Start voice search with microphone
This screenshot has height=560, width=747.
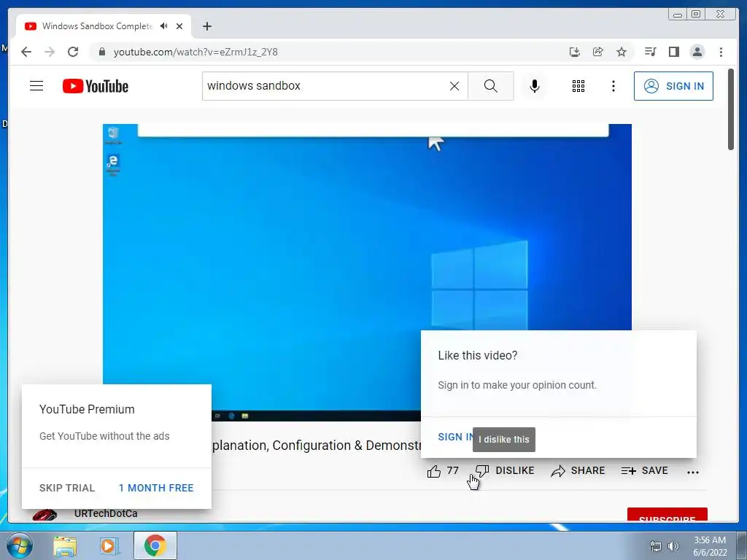[535, 86]
